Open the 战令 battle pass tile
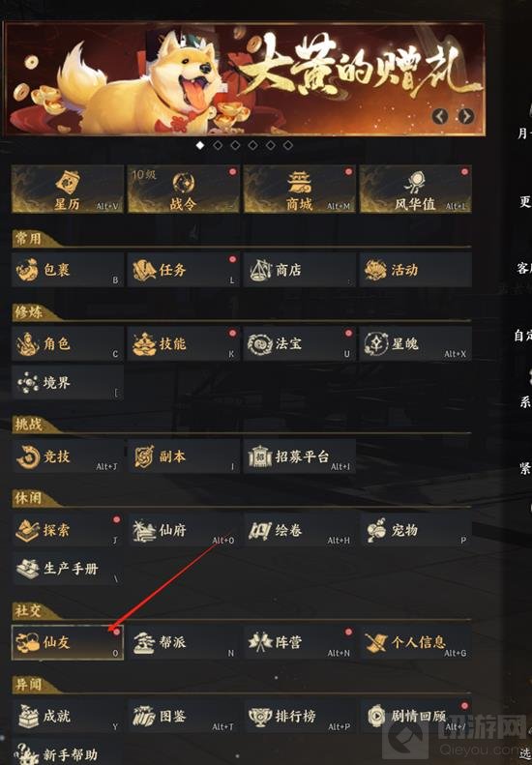The image size is (532, 765). 184,189
